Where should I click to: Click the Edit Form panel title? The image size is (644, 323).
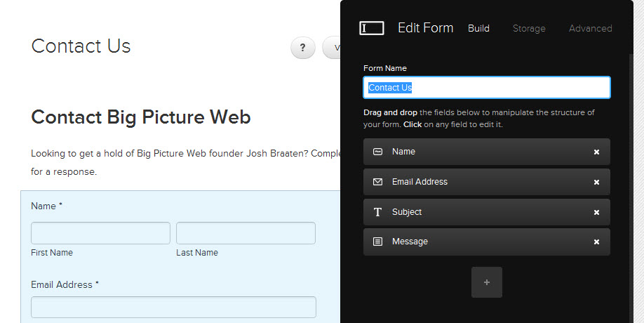point(426,28)
